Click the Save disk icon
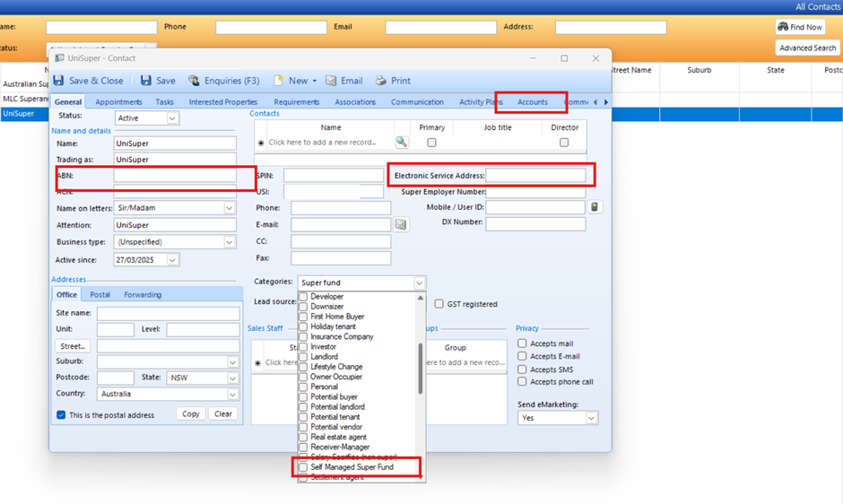Viewport: 843px width, 504px height. pyautogui.click(x=145, y=81)
